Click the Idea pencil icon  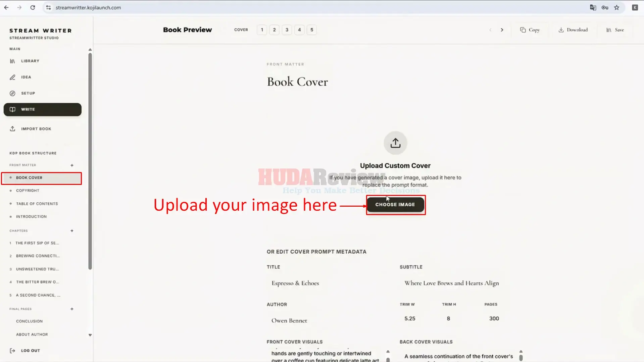pos(12,77)
